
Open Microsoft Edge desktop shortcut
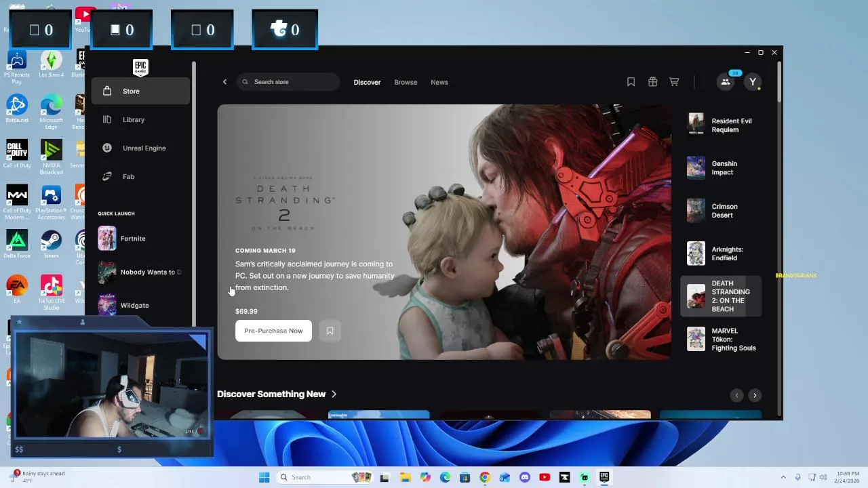51,112
